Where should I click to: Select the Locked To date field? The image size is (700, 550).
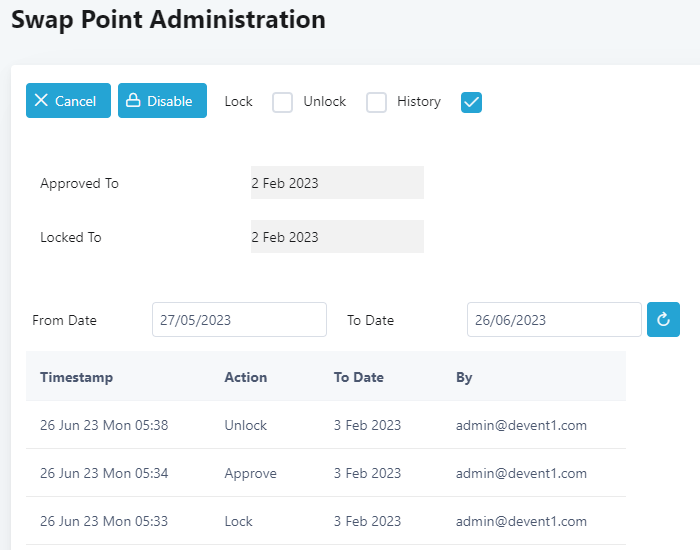tap(337, 237)
